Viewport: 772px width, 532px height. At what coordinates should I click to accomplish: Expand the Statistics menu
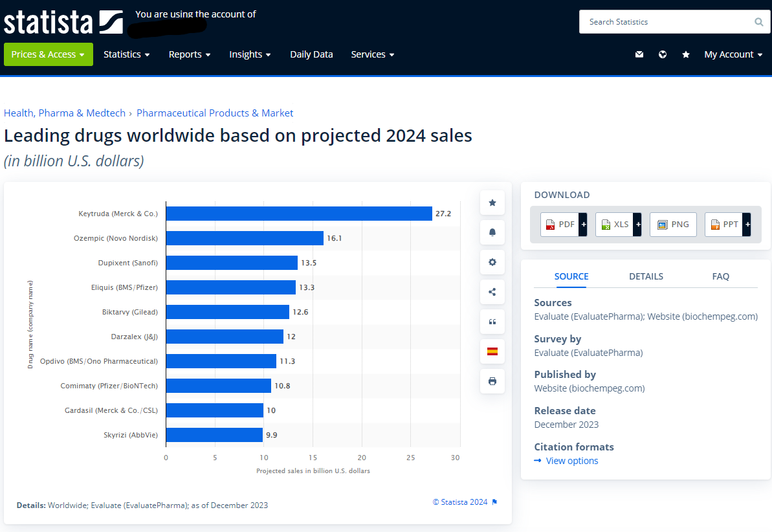pos(127,54)
